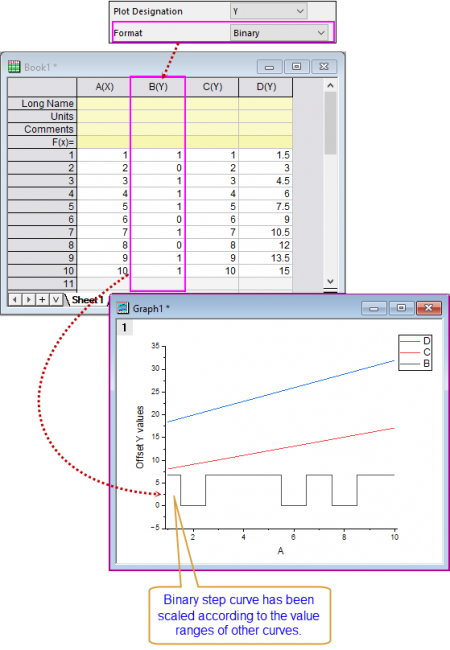Click the Offset Y values axis title
450x650 pixels.
tap(140, 437)
